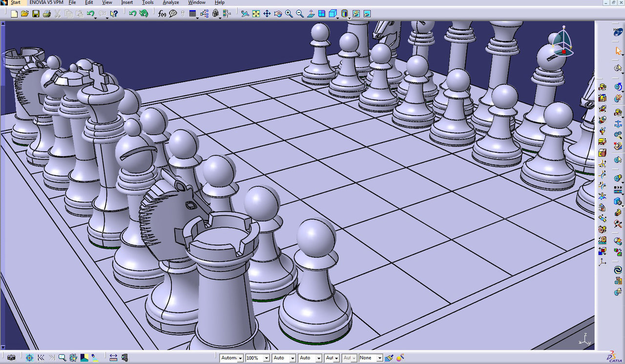Select the Pan view tool
625x364 pixels.
(267, 14)
